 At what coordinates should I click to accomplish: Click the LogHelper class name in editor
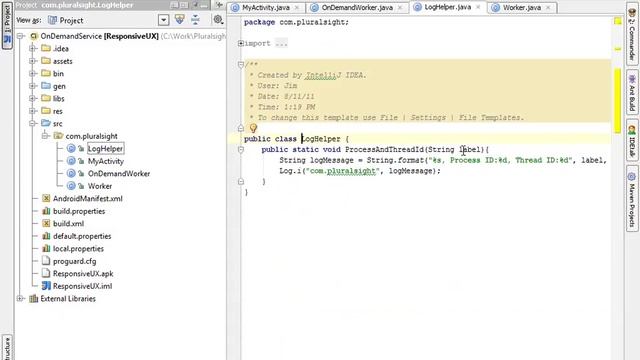tap(321, 139)
